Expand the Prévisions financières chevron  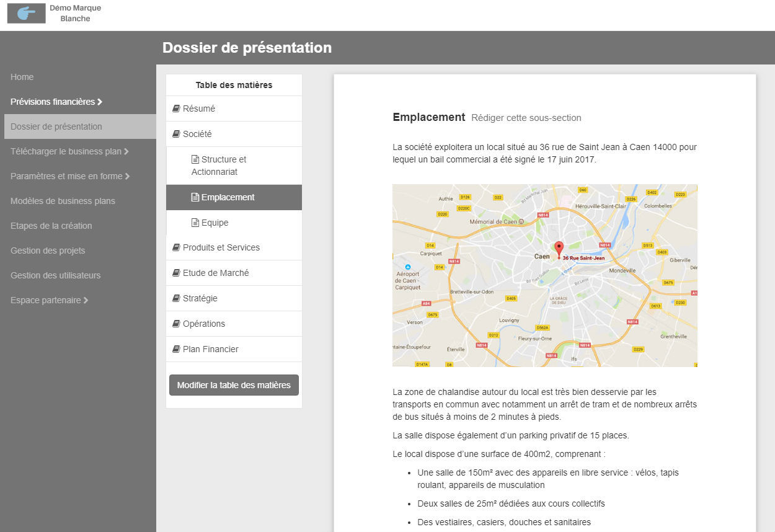click(x=100, y=102)
